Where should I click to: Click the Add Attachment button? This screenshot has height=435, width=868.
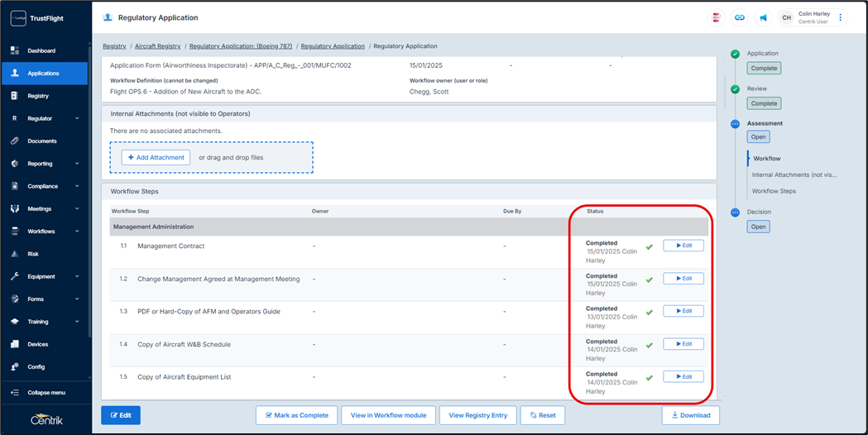[156, 157]
